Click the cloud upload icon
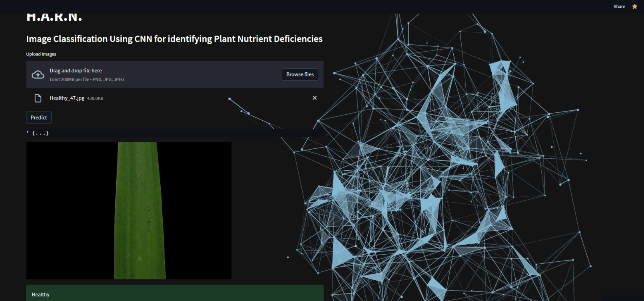 38,75
